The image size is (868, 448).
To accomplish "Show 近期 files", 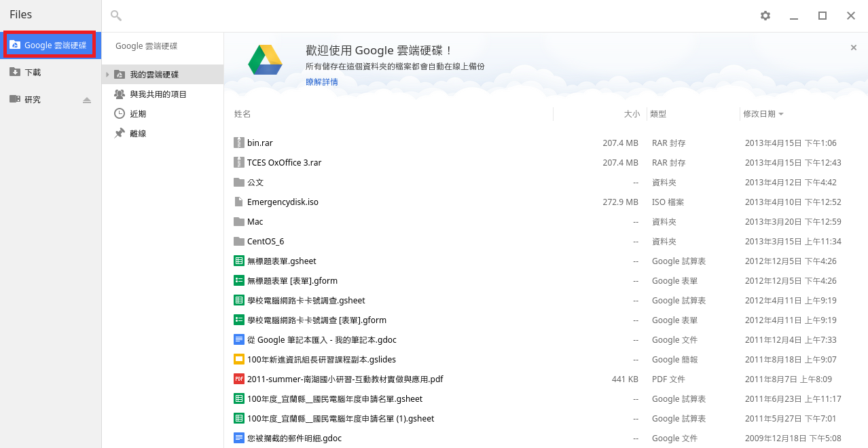I will click(x=163, y=114).
